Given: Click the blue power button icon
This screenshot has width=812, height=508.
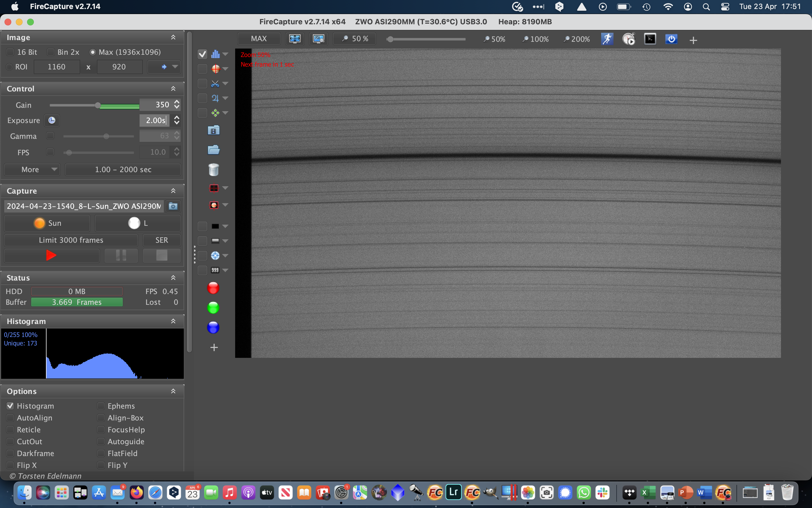Looking at the screenshot, I should 671,39.
